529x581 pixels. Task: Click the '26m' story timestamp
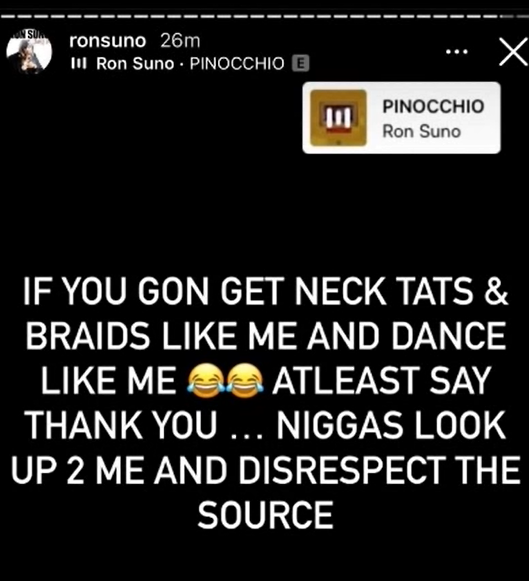click(180, 41)
